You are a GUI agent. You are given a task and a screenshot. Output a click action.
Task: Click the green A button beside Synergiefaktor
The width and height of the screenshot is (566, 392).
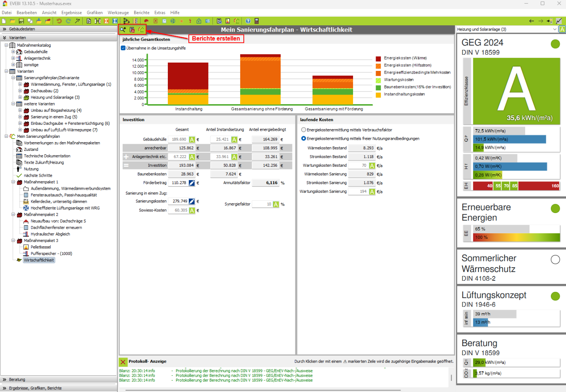pyautogui.click(x=276, y=204)
